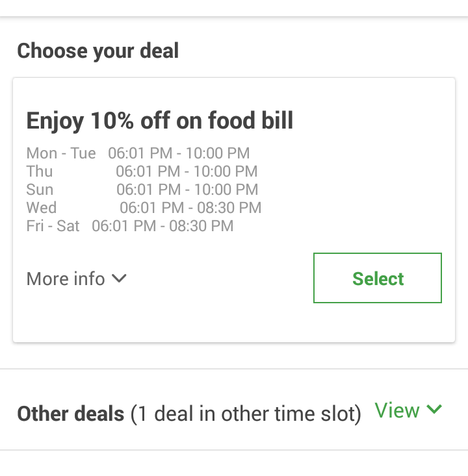
Task: Expand Other deals with the View chevron
Action: pyautogui.click(x=434, y=410)
